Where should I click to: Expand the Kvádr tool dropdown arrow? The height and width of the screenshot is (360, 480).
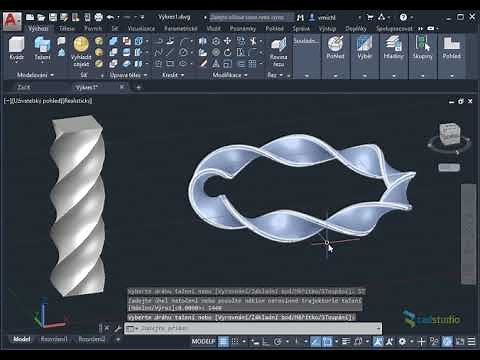(16, 62)
